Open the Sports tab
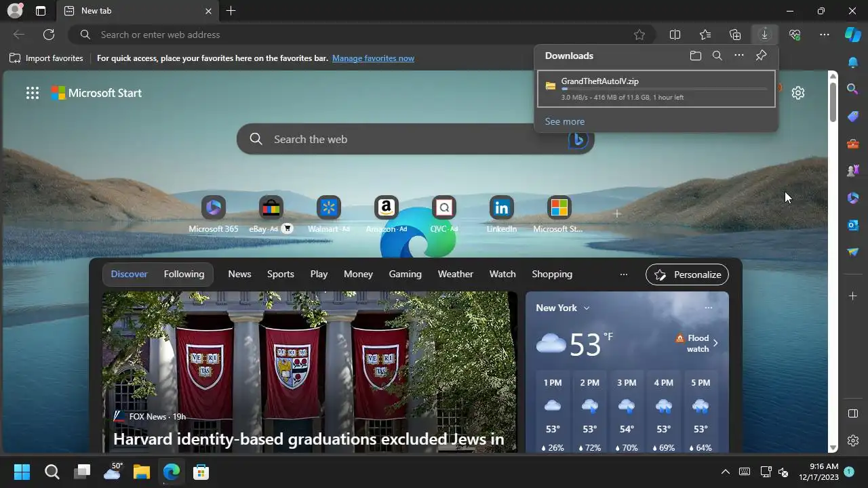Screen dimensions: 868x488 pyautogui.click(x=281, y=274)
